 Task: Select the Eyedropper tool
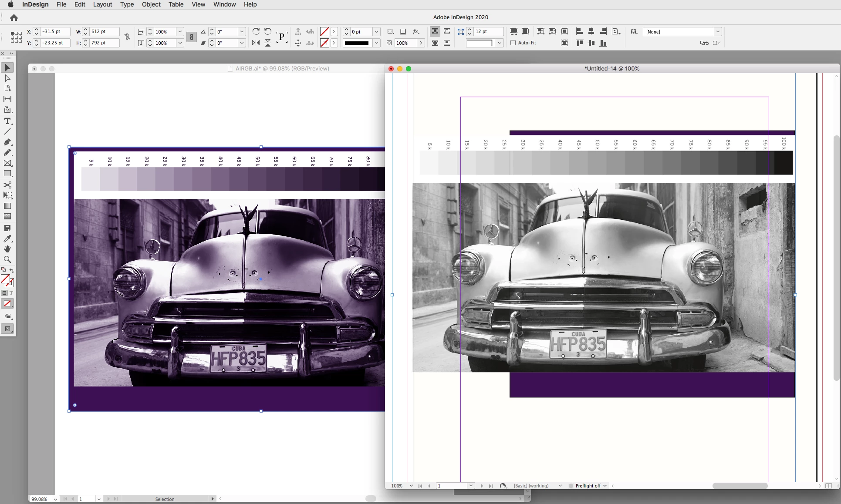click(7, 239)
